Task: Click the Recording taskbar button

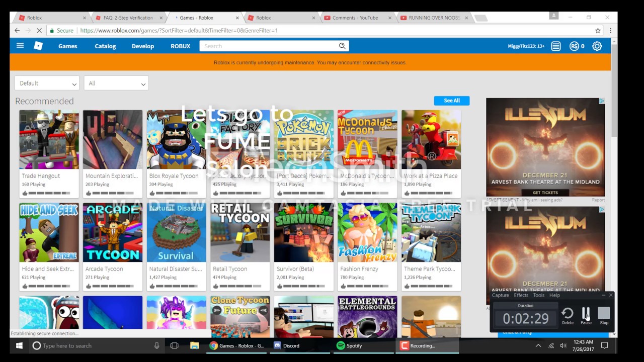Action: 427,345
